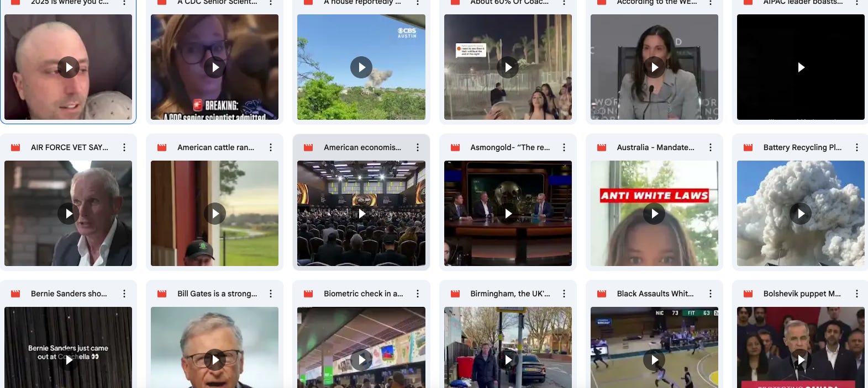
Task: Play the 'According to the WE...' video
Action: (654, 67)
